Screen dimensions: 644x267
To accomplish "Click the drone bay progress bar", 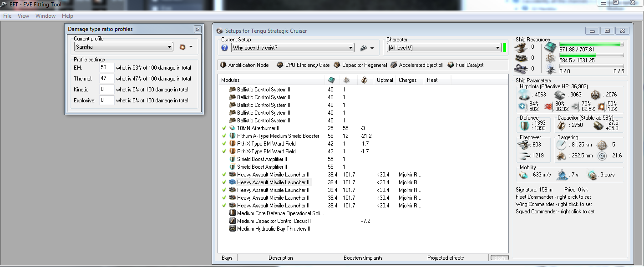I will pos(591,66).
